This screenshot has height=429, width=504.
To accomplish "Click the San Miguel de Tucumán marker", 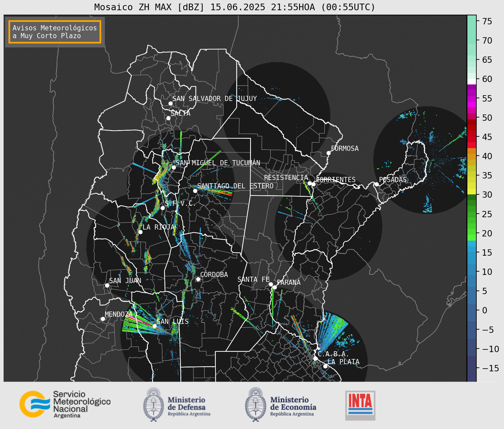I will click(x=173, y=167).
